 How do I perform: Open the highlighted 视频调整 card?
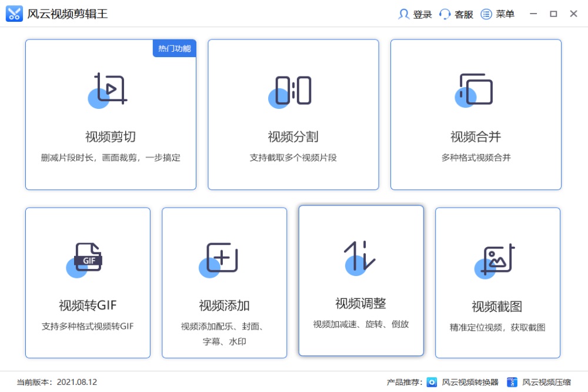tap(360, 281)
